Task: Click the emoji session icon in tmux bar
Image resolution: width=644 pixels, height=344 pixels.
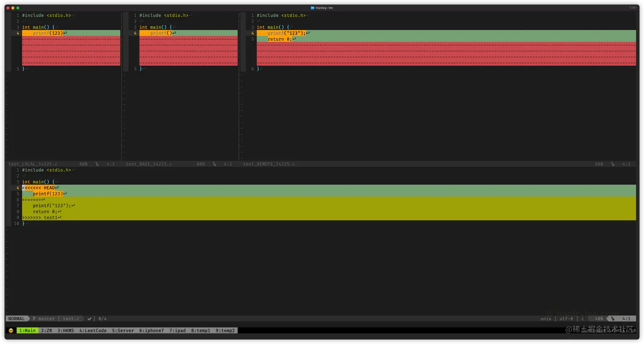Action: [11, 330]
